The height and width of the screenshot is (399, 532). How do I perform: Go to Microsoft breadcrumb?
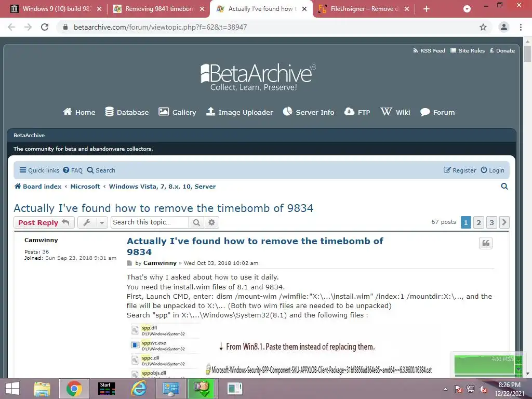85,187
